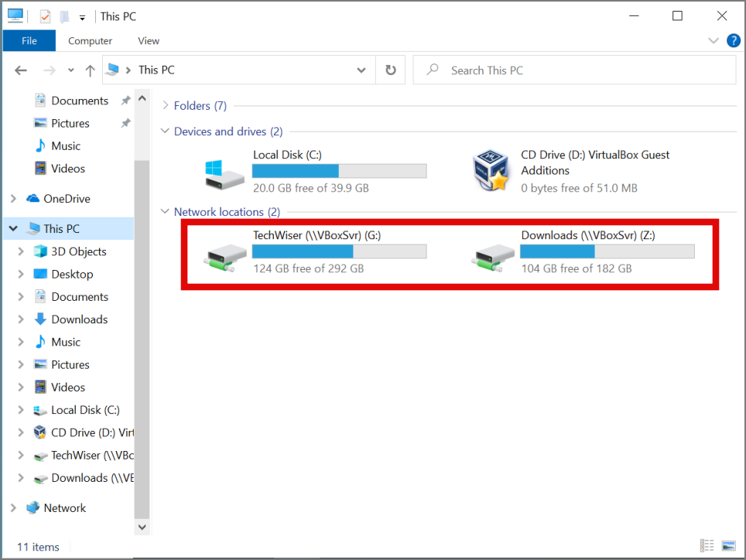
Task: Open Music under This PC
Action: tap(58, 343)
